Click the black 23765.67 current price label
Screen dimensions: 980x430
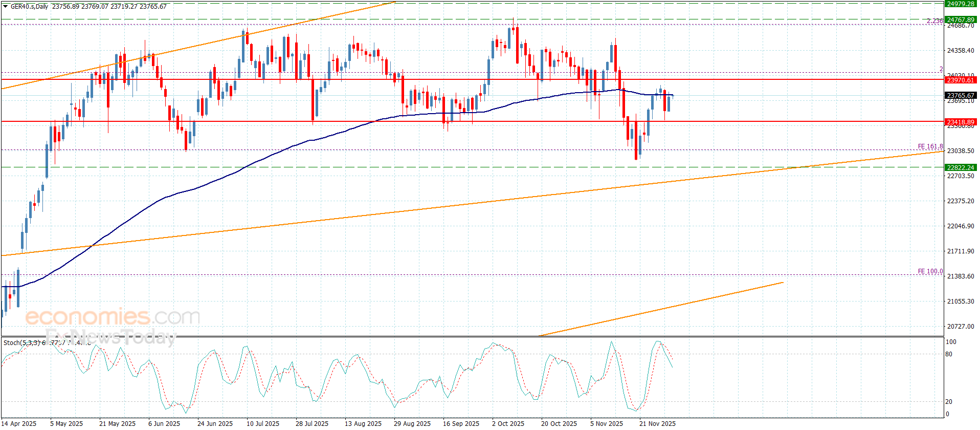pos(960,96)
